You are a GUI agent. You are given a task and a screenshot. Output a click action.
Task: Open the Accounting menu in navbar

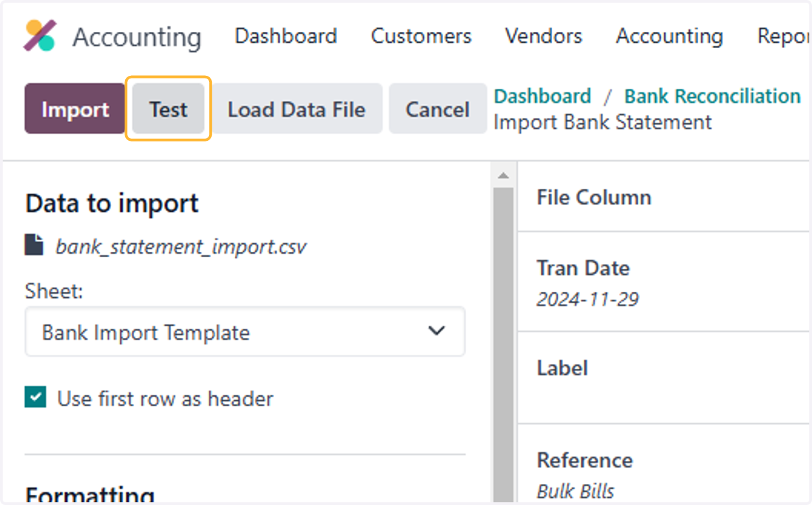669,36
